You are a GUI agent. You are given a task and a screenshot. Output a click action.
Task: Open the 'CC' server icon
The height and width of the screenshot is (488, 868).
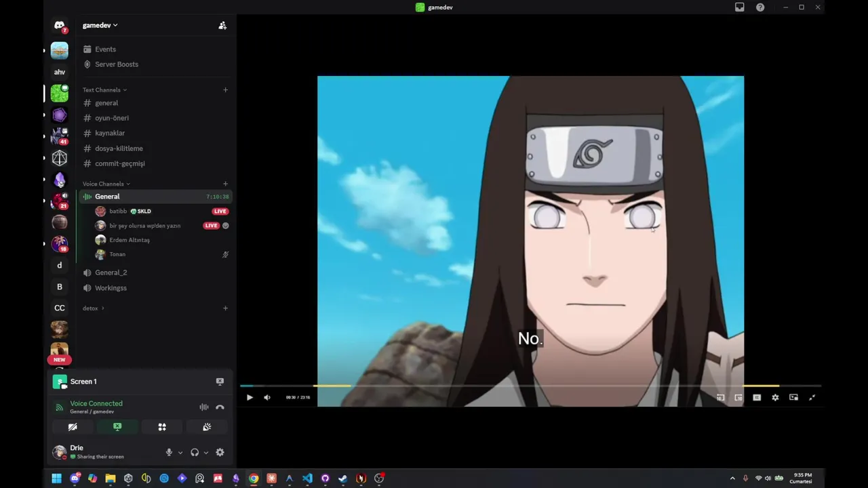pos(59,308)
